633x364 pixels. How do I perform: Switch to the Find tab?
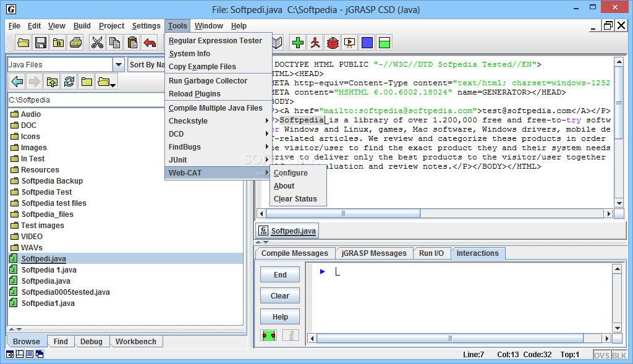(x=61, y=342)
